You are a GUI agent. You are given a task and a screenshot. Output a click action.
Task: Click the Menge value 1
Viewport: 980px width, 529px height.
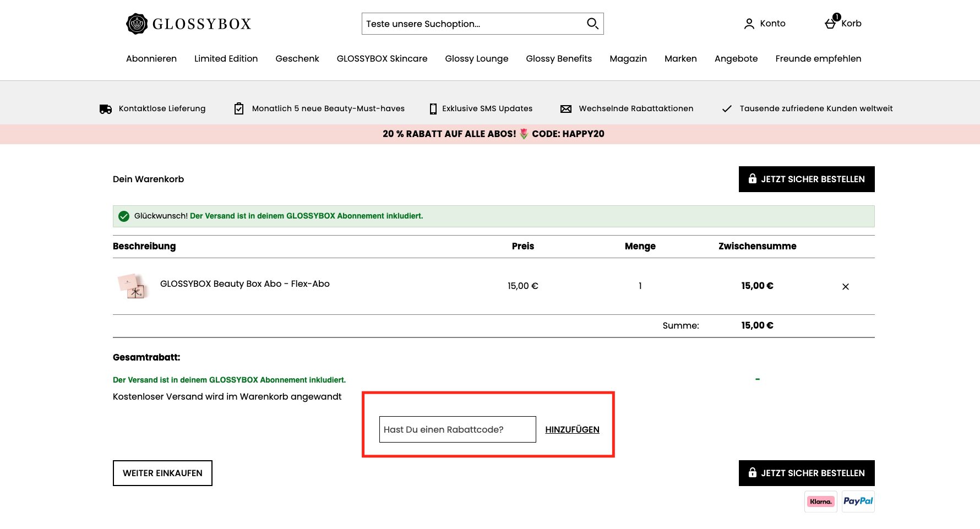pos(640,286)
